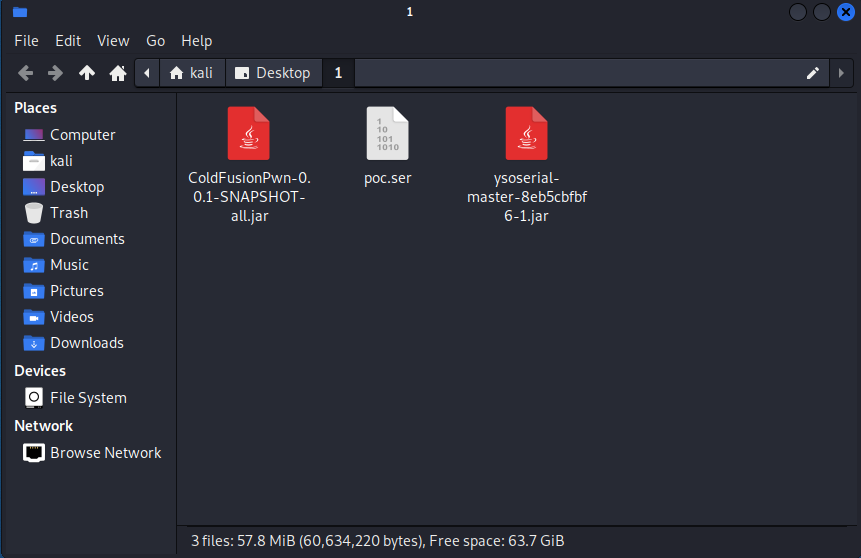861x558 pixels.
Task: Navigate to the parent folder with up arrow
Action: (87, 73)
